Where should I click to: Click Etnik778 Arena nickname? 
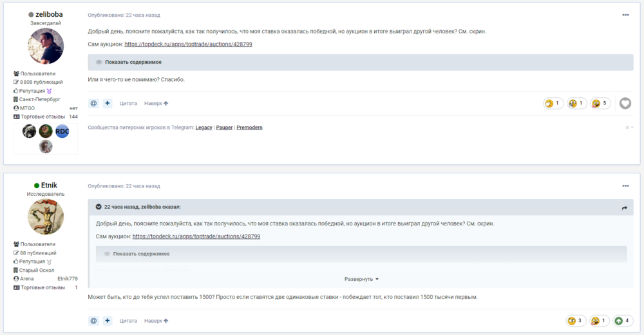[x=68, y=279]
